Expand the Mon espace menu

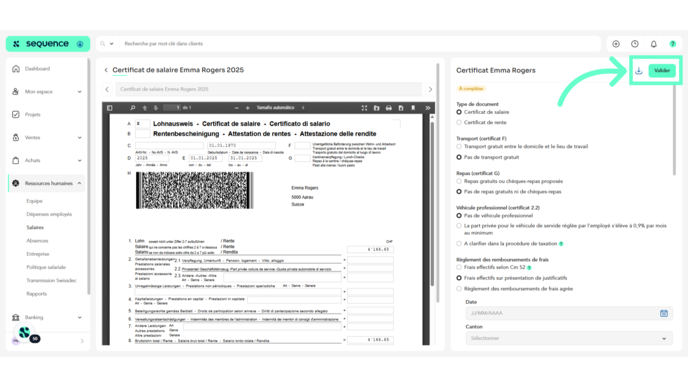[x=79, y=92]
